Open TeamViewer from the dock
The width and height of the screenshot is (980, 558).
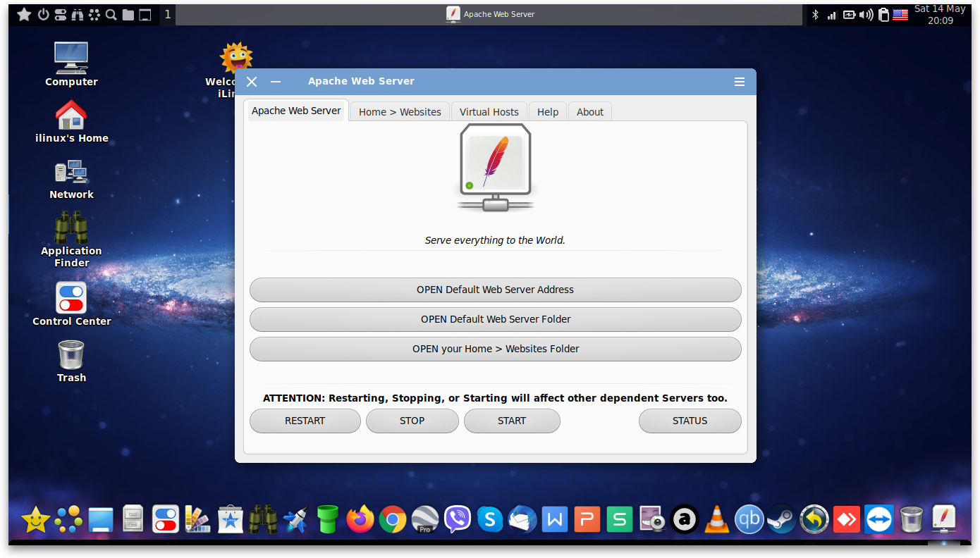click(879, 520)
